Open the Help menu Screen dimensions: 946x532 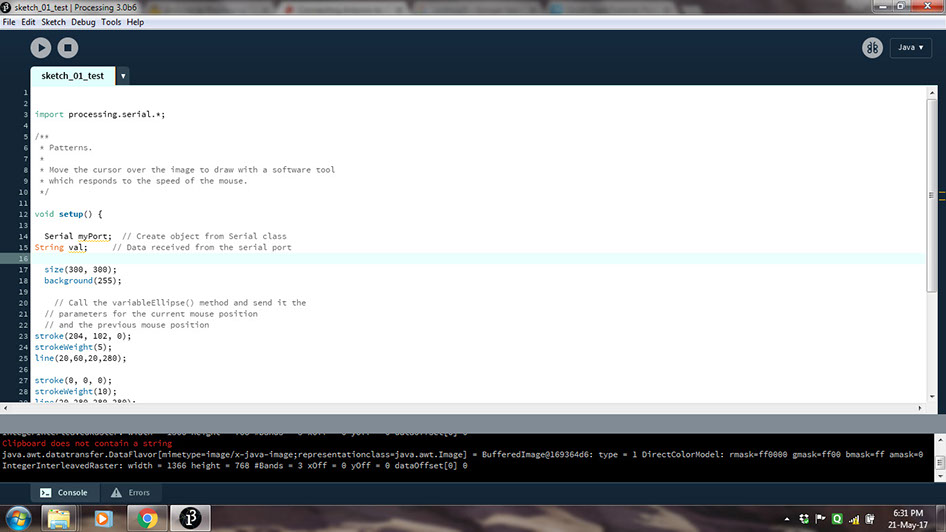(135, 22)
